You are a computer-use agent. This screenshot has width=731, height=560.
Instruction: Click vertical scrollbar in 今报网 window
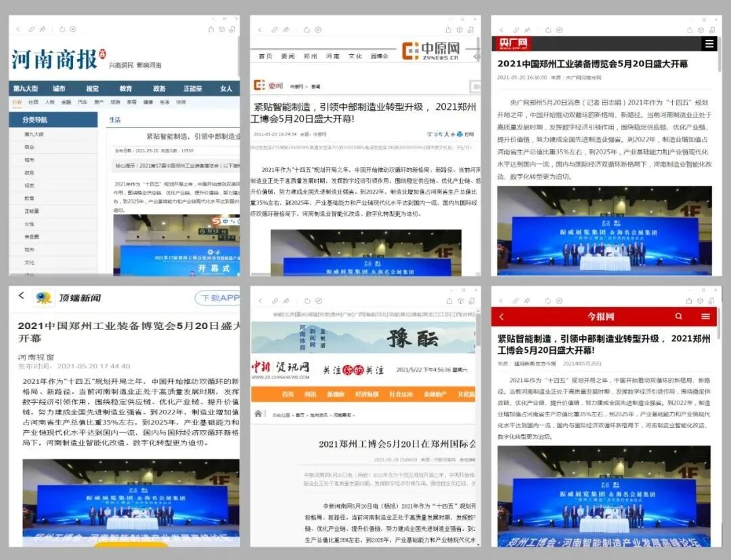tap(719, 324)
